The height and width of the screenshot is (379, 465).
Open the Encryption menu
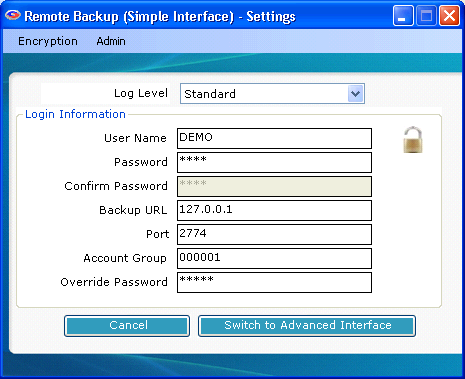pos(48,41)
